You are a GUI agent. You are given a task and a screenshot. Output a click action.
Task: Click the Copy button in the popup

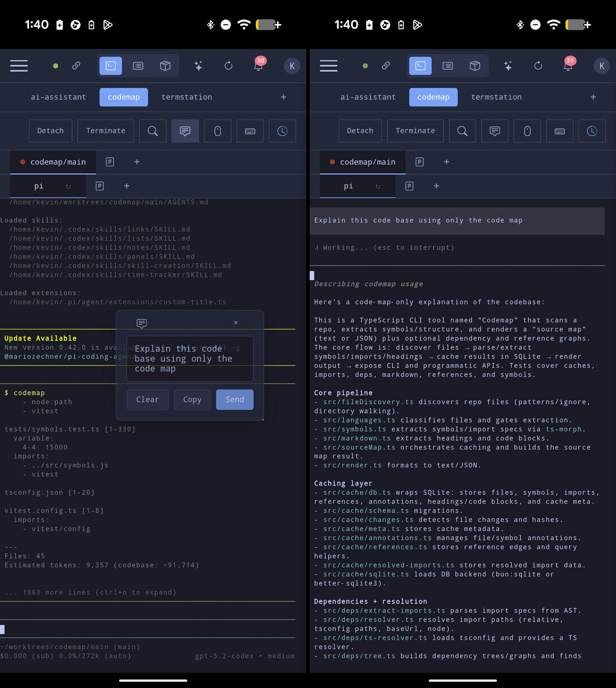click(192, 399)
